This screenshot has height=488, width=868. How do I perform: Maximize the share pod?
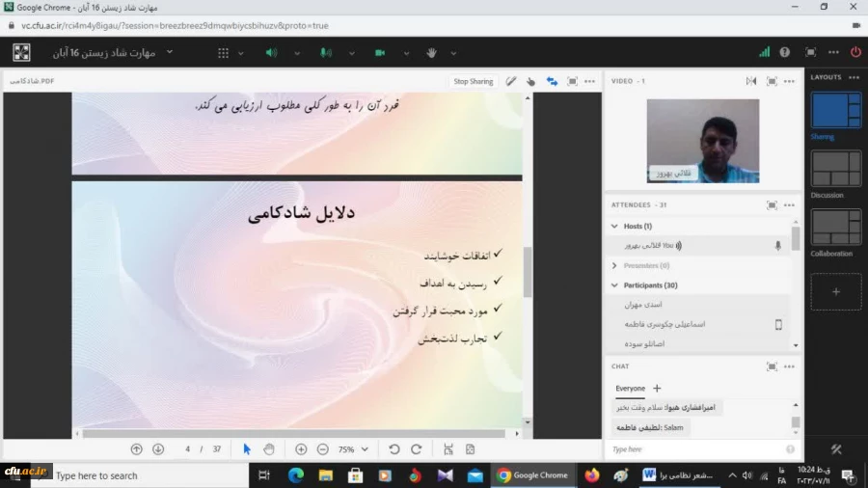[572, 81]
